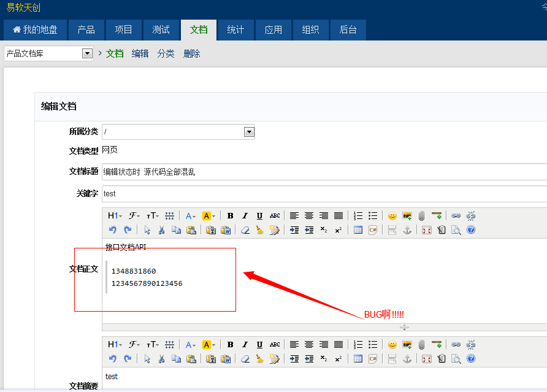Toggle italic in the 文档正文 editor toolbar
This screenshot has height=392, width=547.
pos(245,216)
